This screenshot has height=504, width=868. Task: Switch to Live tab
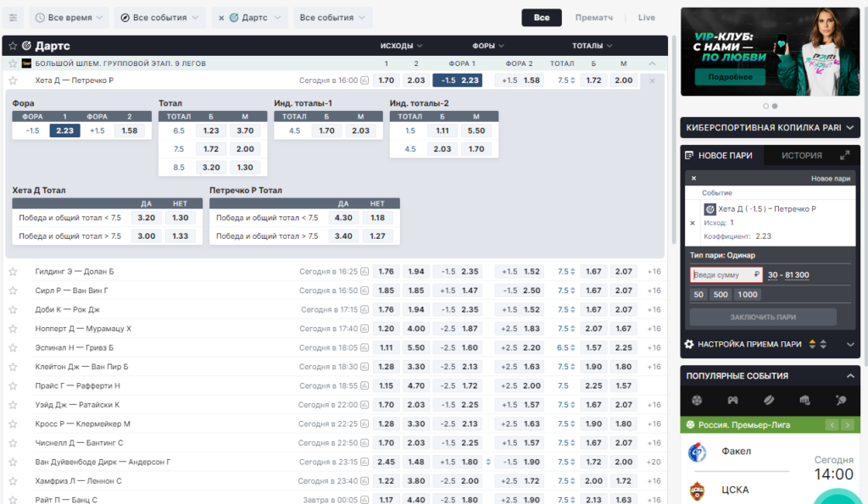pyautogui.click(x=647, y=18)
